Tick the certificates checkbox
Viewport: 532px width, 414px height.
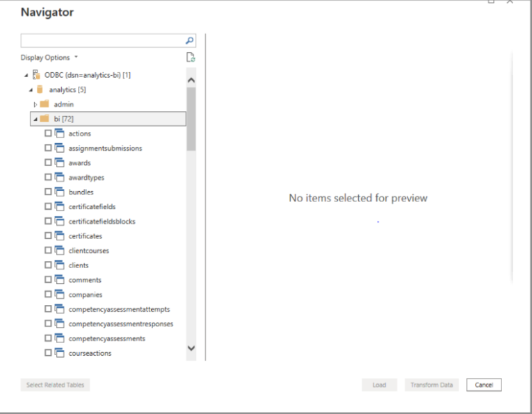(x=48, y=236)
